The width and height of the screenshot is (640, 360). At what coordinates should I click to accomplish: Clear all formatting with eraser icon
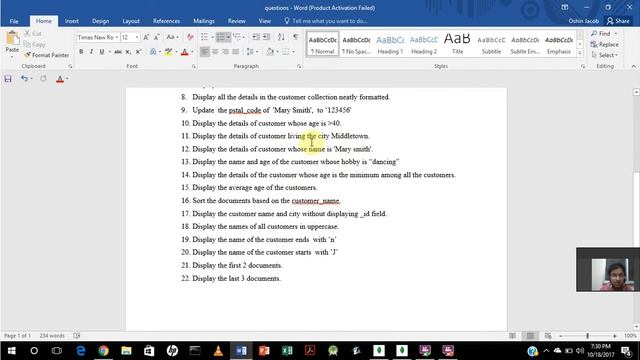[x=190, y=37]
